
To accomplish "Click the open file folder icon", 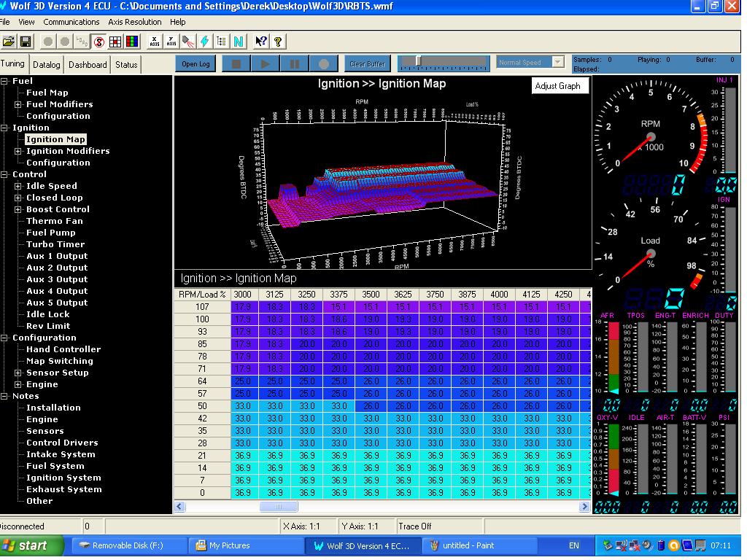I will (x=9, y=42).
